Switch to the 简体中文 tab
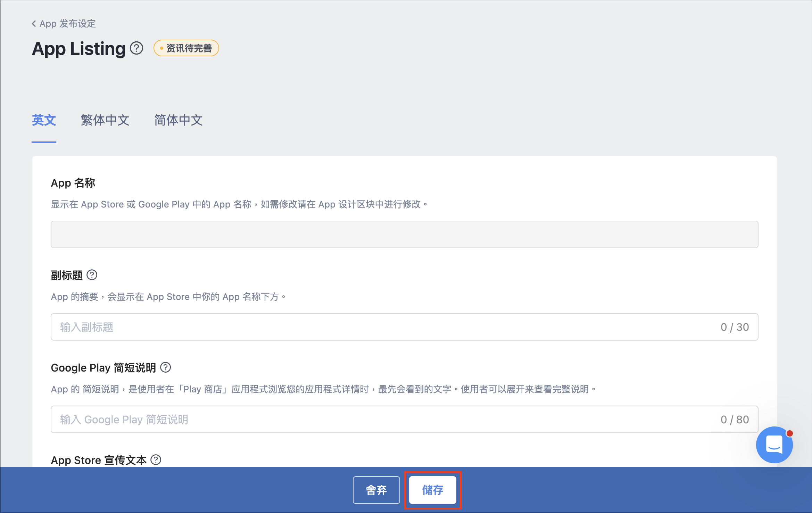Image resolution: width=812 pixels, height=513 pixels. (179, 120)
